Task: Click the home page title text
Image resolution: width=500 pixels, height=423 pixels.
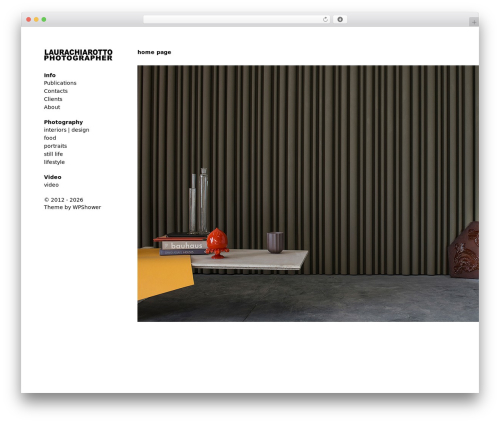Action: click(x=154, y=52)
